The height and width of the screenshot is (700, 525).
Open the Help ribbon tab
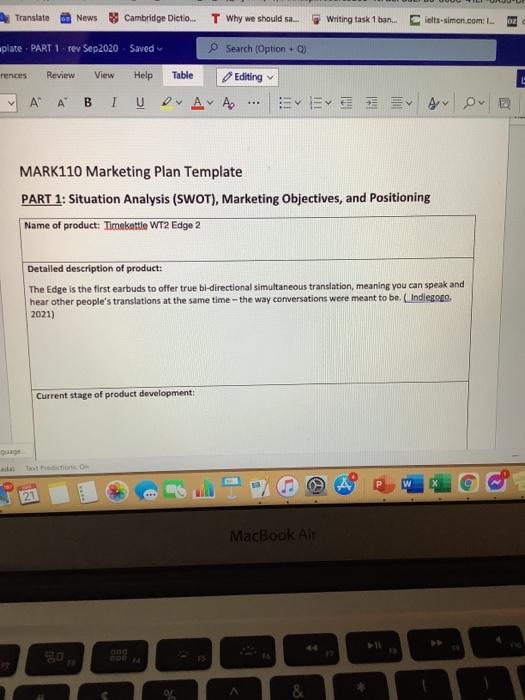(x=143, y=75)
